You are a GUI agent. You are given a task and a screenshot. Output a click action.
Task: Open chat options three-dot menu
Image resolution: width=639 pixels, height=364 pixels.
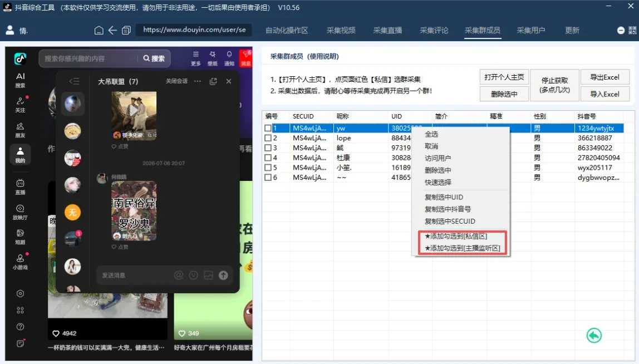198,81
